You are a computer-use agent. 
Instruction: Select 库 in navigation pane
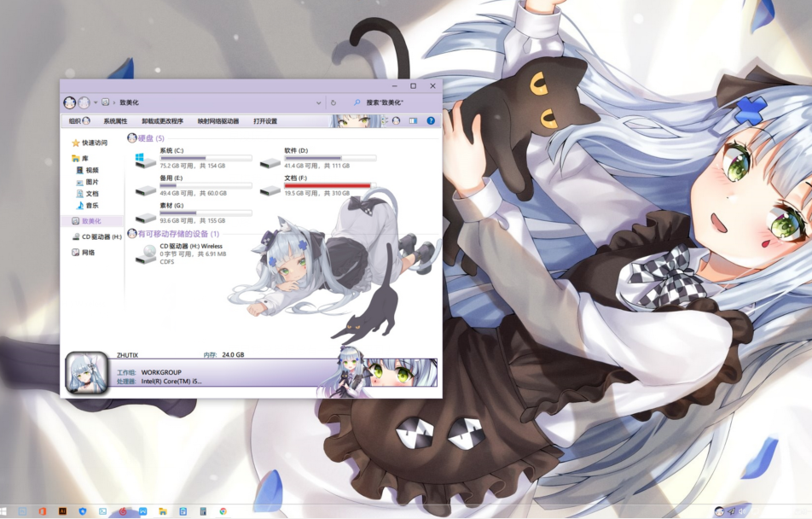click(80, 158)
